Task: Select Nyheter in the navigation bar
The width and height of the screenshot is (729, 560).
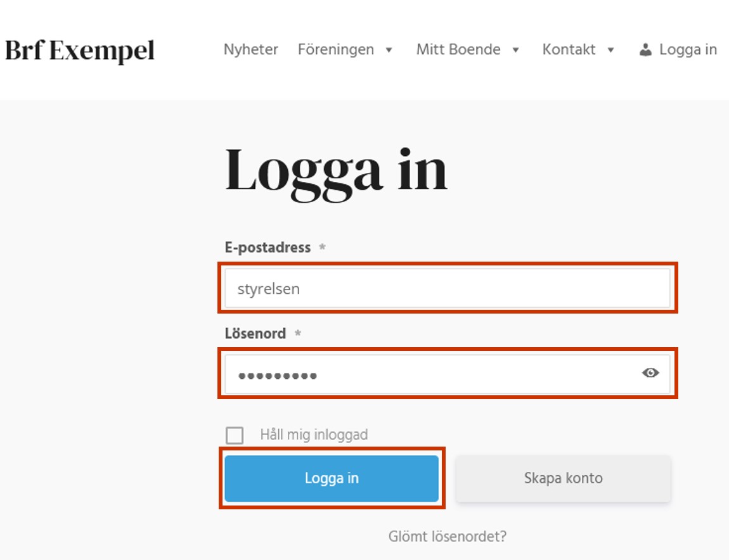Action: point(250,49)
